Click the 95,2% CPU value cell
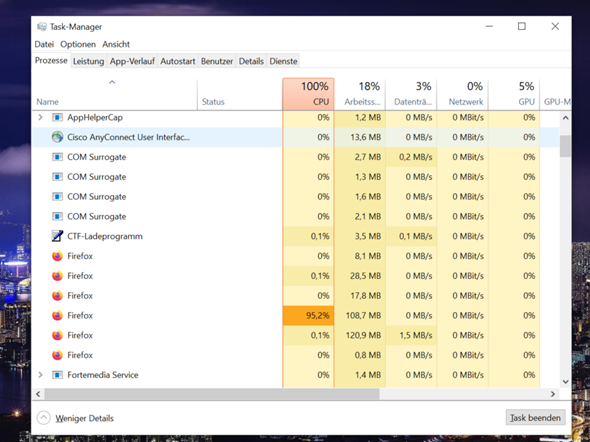This screenshot has width=590, height=442. [308, 315]
